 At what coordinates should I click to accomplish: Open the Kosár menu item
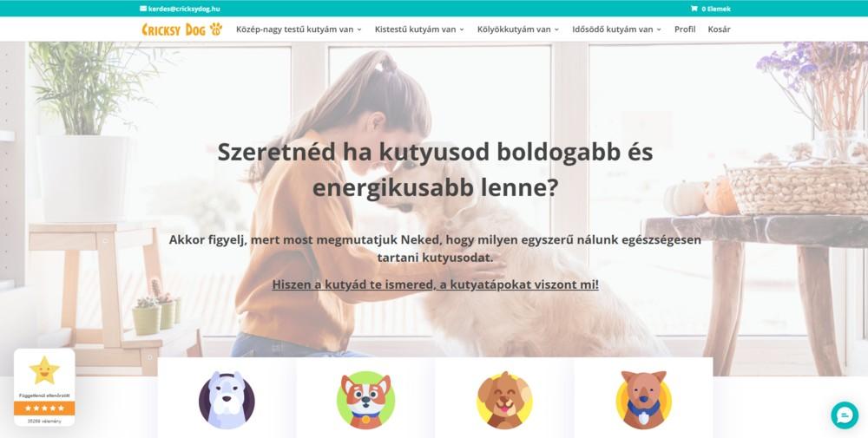pos(719,29)
